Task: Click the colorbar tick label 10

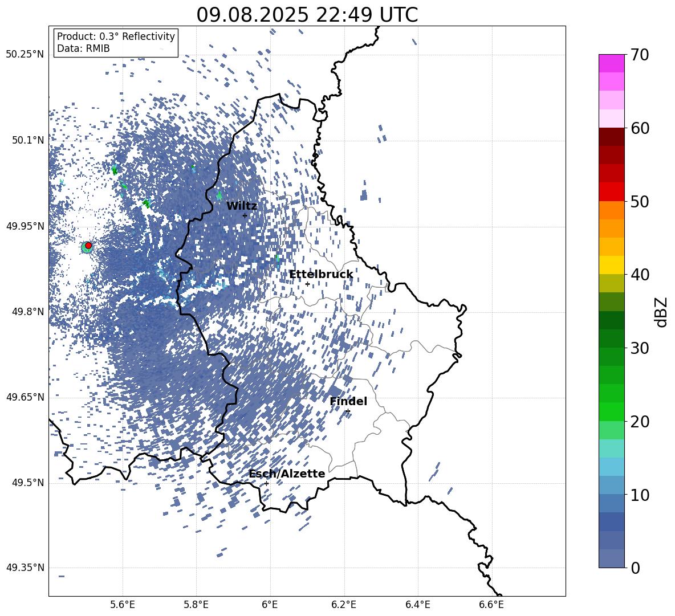Action: coord(640,495)
